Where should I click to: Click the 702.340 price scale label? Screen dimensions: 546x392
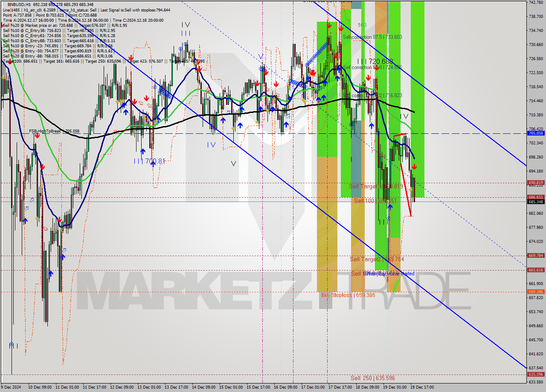pyautogui.click(x=536, y=143)
